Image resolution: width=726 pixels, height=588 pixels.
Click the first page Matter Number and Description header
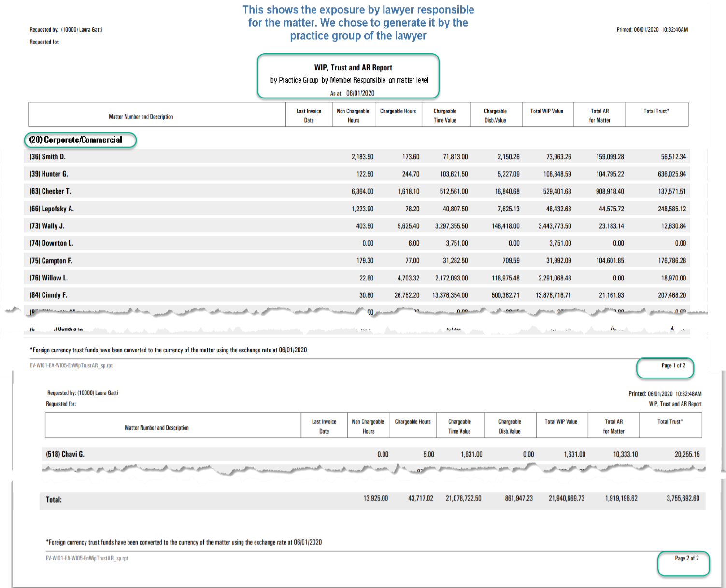click(x=141, y=117)
